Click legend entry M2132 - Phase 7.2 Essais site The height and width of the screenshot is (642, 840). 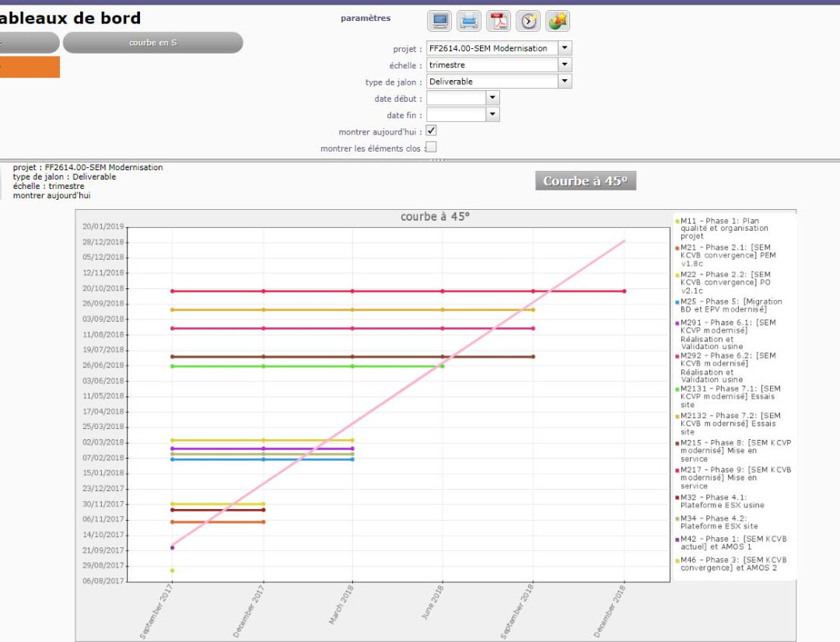tap(728, 424)
